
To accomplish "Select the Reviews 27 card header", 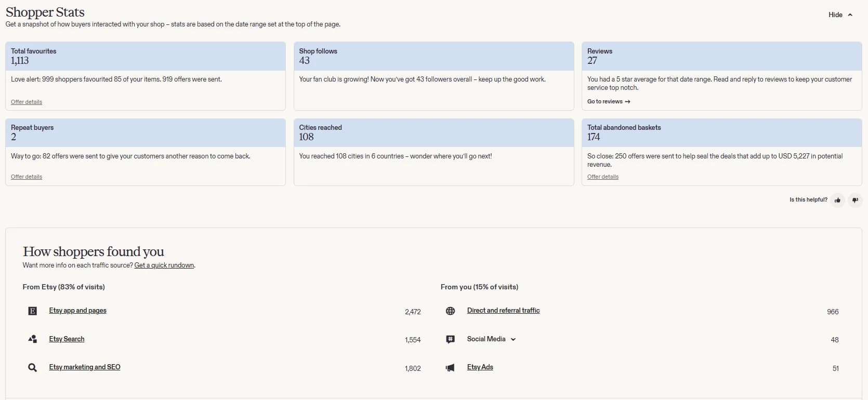I will point(721,56).
